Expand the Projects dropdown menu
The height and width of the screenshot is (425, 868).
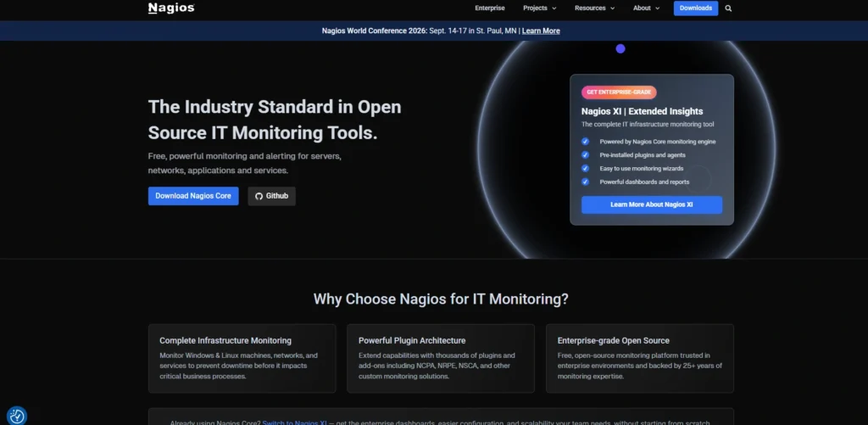click(x=540, y=8)
